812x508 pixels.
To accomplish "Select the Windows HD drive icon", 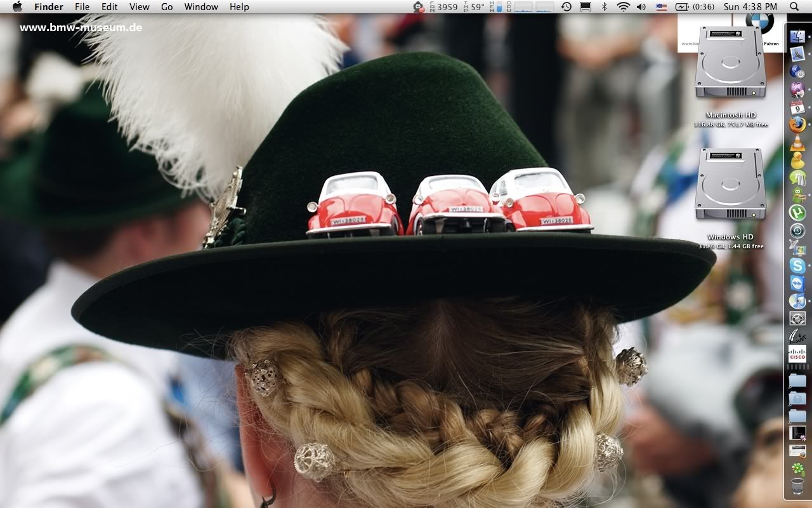I will [730, 184].
